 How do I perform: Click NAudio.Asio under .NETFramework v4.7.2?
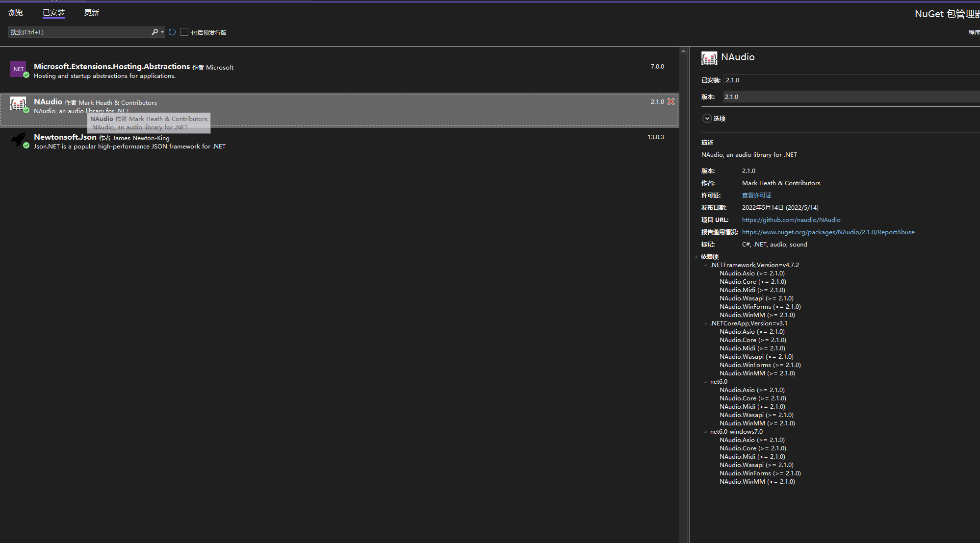coord(752,273)
